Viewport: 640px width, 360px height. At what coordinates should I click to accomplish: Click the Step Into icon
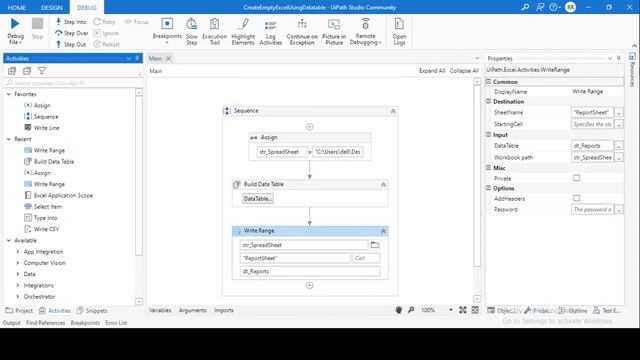click(x=58, y=21)
